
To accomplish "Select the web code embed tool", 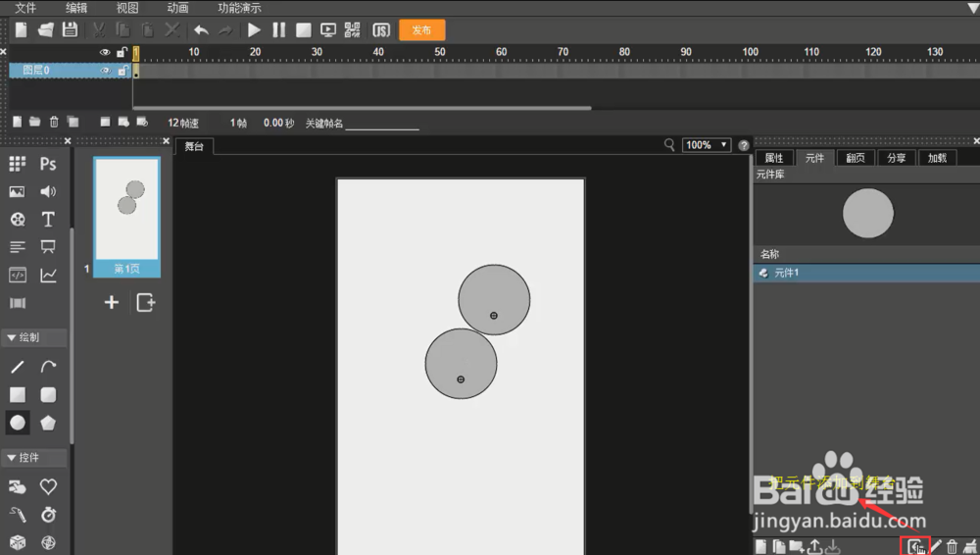I will (x=18, y=275).
